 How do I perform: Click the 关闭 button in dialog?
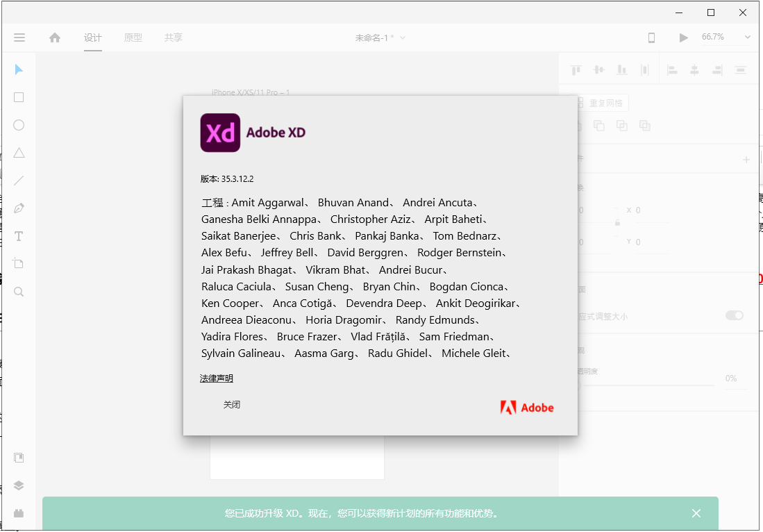[231, 404]
